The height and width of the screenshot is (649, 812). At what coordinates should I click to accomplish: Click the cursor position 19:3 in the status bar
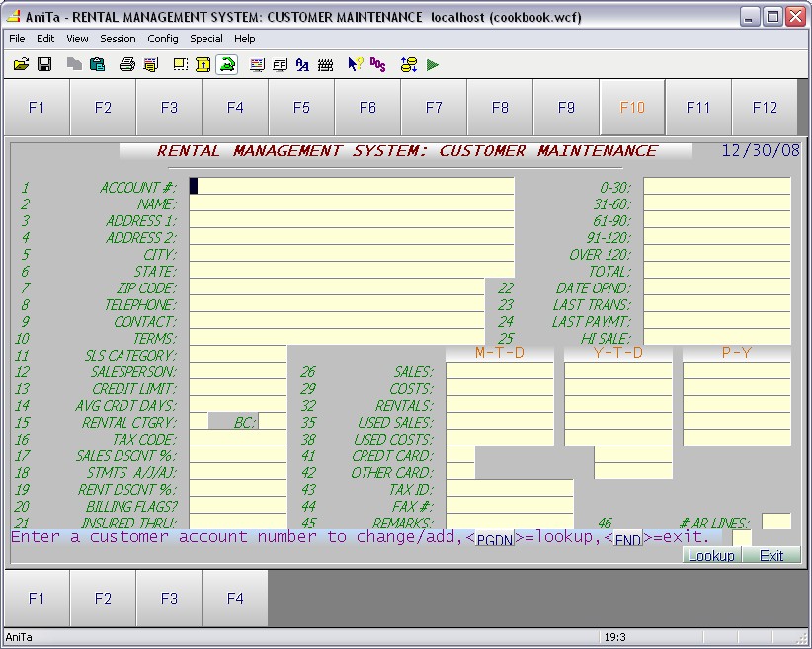point(615,637)
